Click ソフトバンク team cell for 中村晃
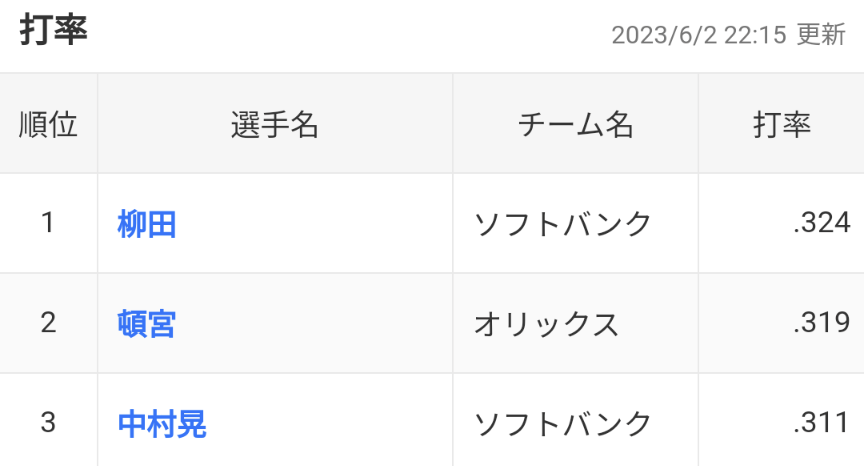The image size is (864, 466). click(x=563, y=424)
